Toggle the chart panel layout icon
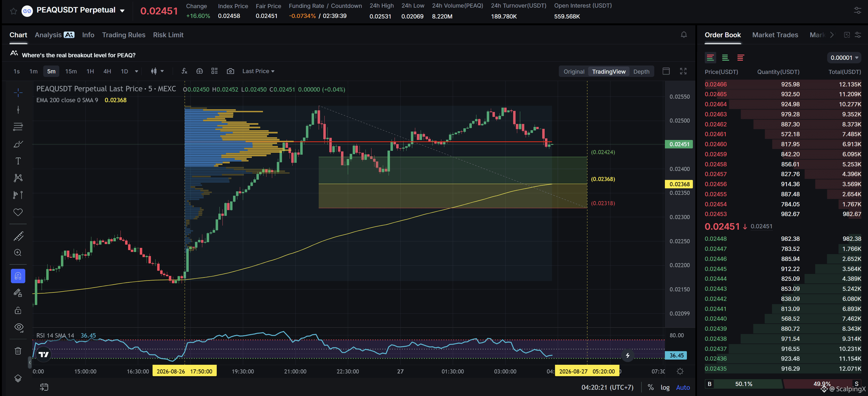This screenshot has height=396, width=868. (x=666, y=71)
